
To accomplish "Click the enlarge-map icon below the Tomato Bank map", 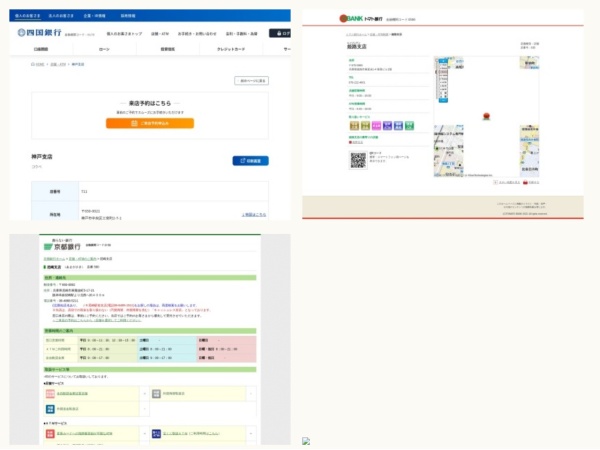I will coord(495,183).
